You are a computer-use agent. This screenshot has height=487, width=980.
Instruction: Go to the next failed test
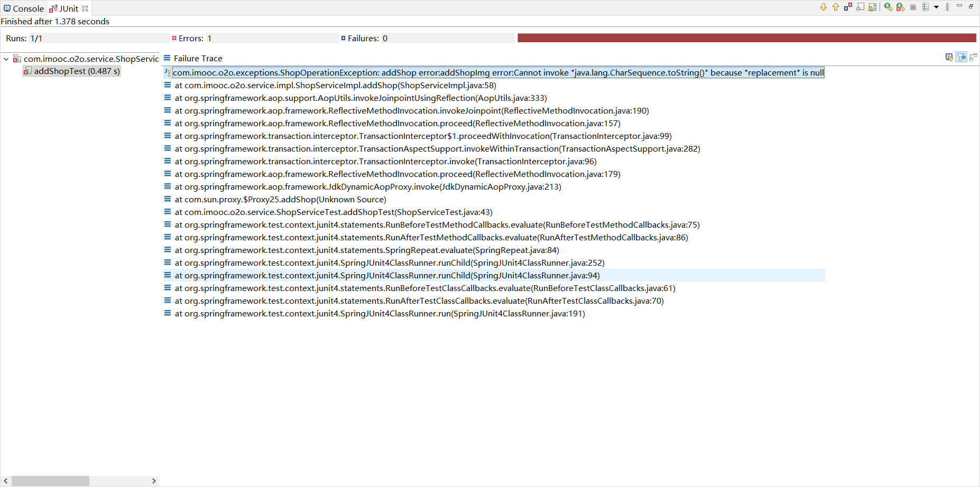(x=824, y=7)
